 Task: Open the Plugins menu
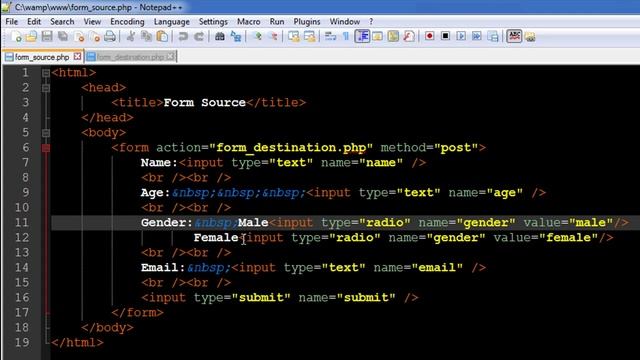307,22
